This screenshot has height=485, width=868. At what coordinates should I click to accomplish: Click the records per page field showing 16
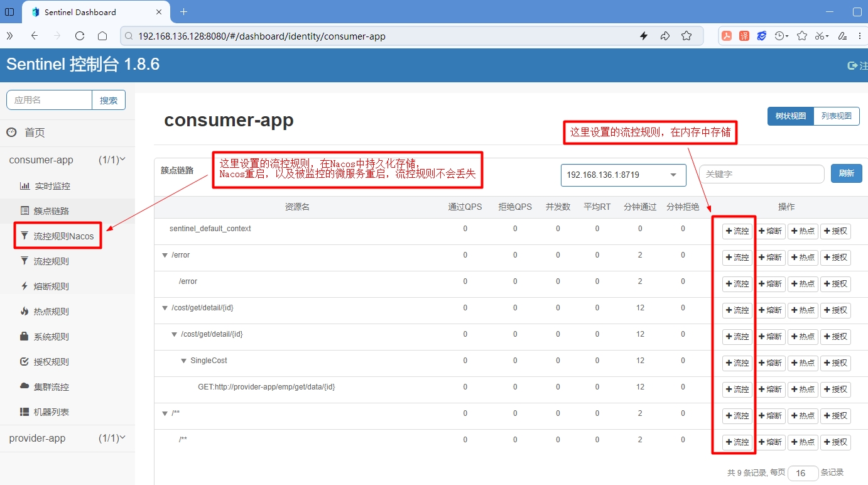[803, 473]
